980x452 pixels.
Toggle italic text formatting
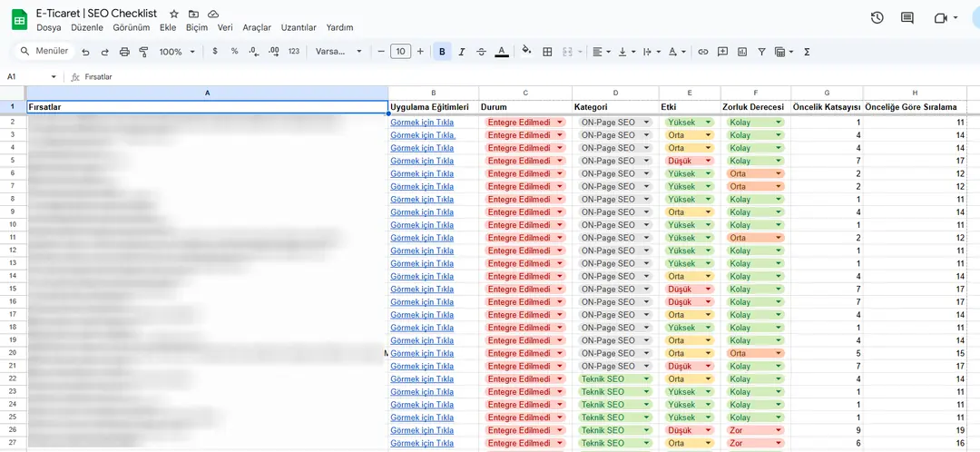click(x=462, y=52)
